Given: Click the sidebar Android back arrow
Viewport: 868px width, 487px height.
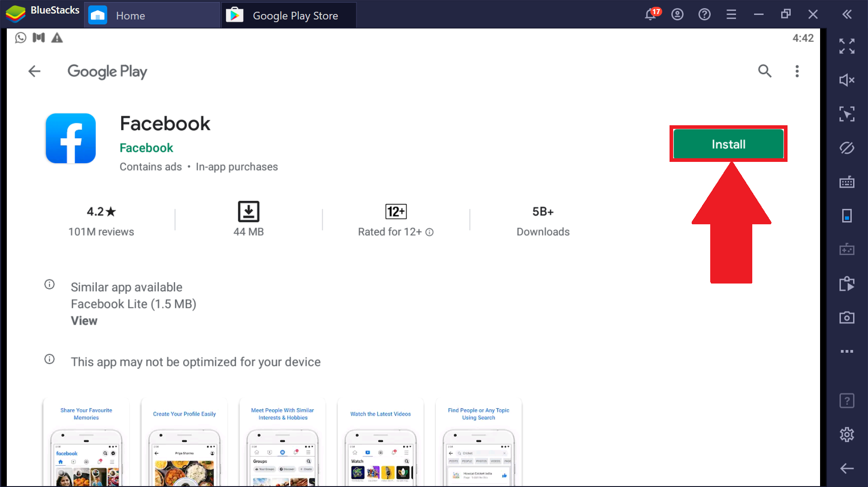Looking at the screenshot, I should (847, 468).
